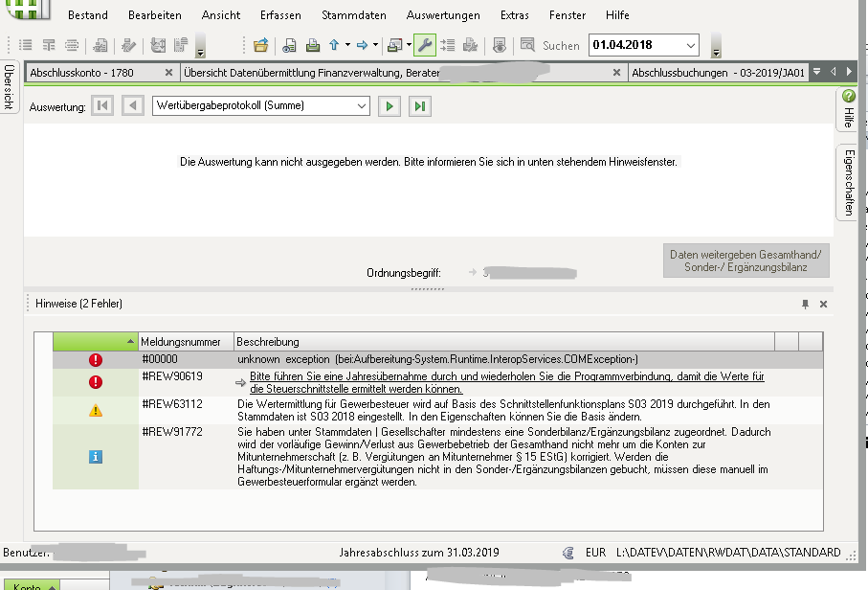Click the green play button beside Auswertung
This screenshot has width=868, height=590.
(389, 106)
